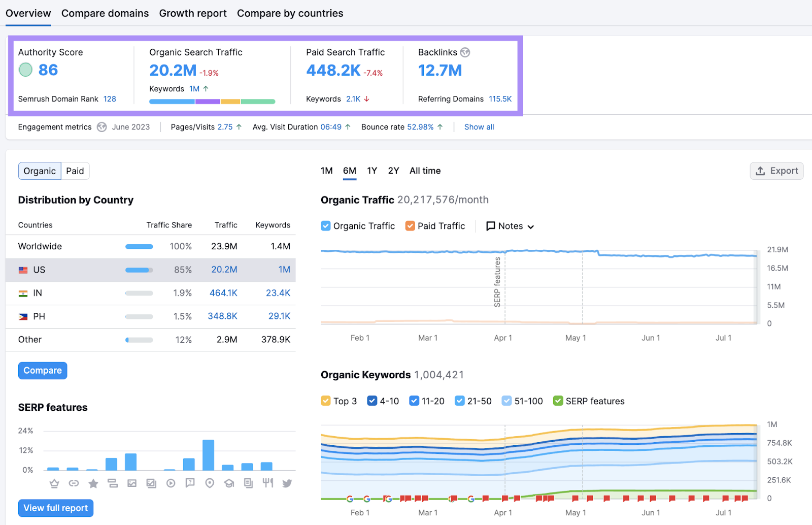Select the star reviews SERP feature icon
812x525 pixels.
(x=93, y=483)
